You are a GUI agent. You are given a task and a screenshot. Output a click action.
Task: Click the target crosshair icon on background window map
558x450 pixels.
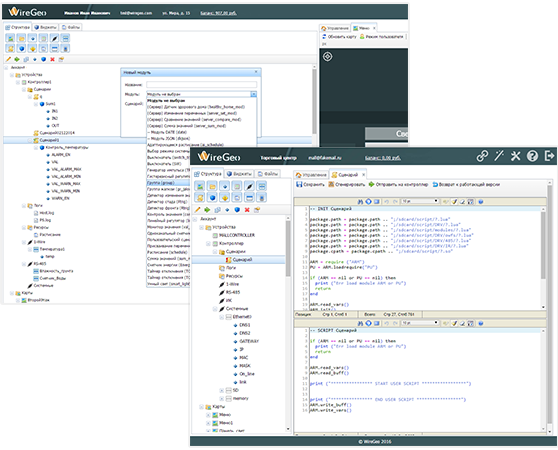coord(328,57)
